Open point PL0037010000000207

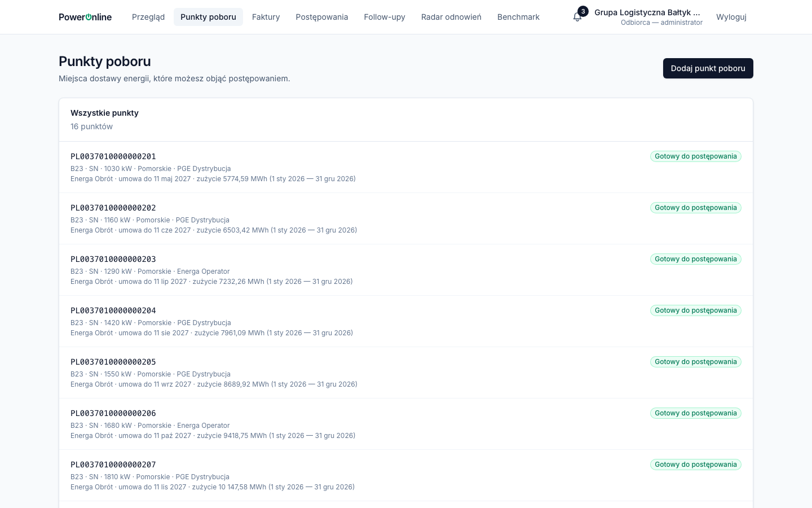click(113, 465)
